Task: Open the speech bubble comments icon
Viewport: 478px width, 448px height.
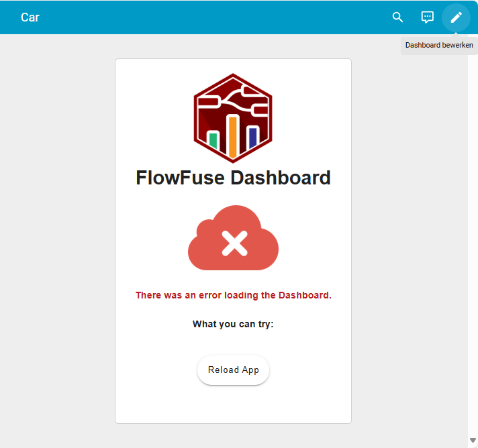Action: [x=427, y=17]
